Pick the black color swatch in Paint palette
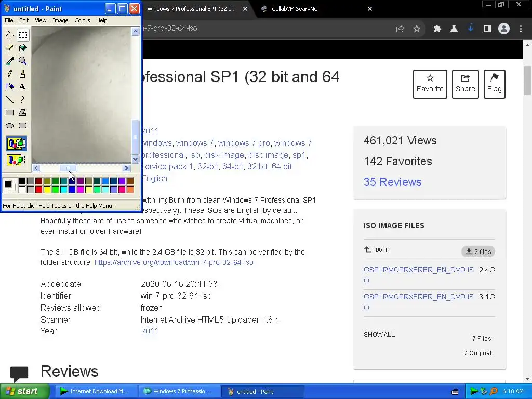 point(22,181)
